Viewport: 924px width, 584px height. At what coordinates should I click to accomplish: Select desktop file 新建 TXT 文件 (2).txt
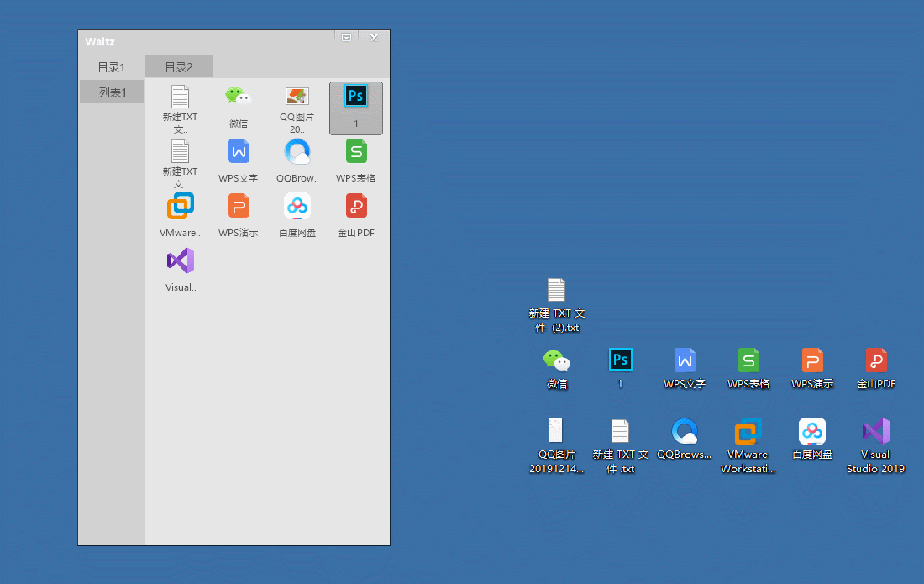coord(556,305)
